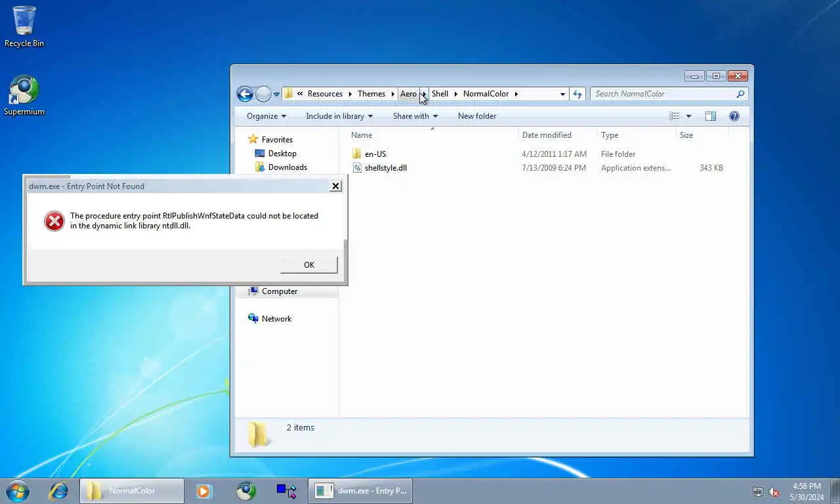Open Network in the navigation pane
The image size is (840, 504).
coord(276,319)
